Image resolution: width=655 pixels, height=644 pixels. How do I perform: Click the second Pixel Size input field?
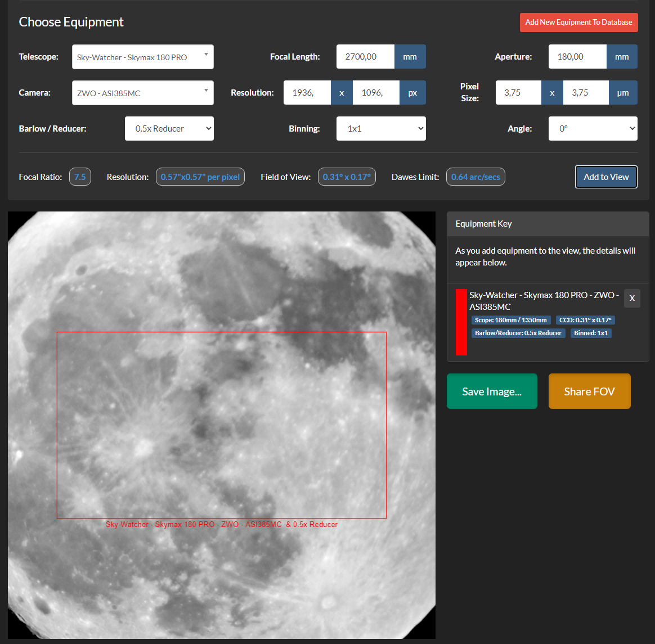(x=586, y=93)
